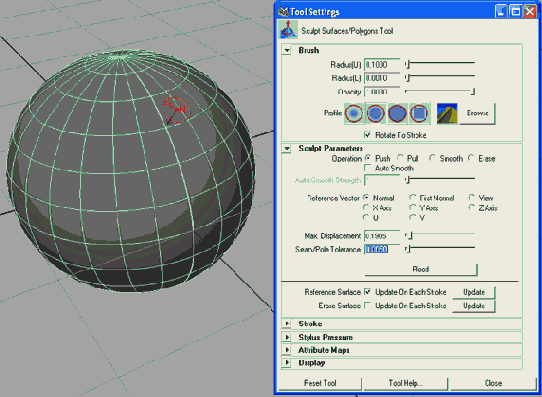Select the soft brush profile icon

376,113
